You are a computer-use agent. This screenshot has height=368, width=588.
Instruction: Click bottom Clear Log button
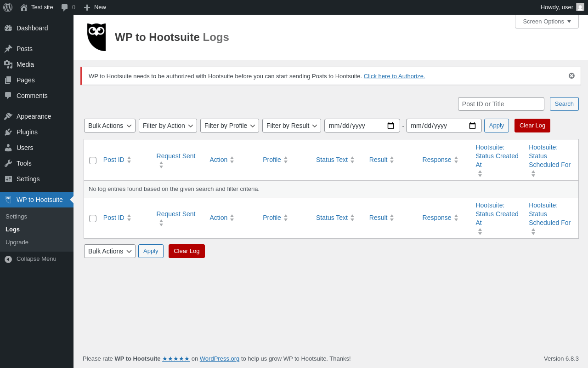click(187, 251)
